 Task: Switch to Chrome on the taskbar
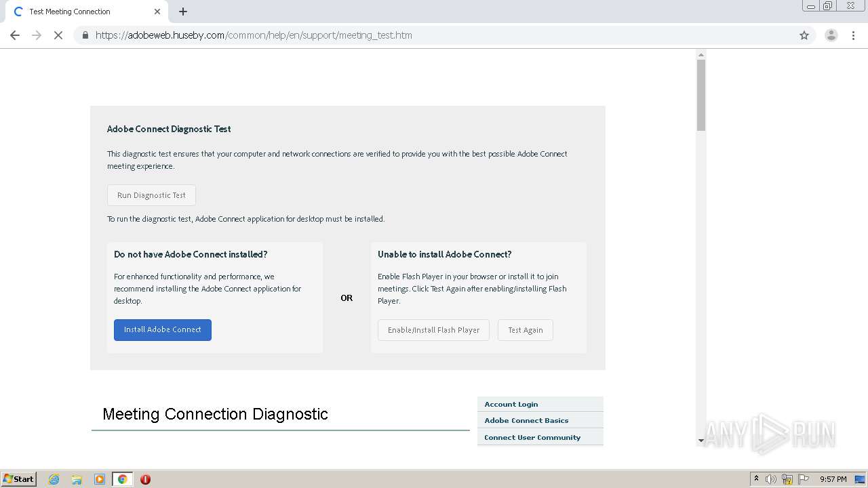[122, 479]
